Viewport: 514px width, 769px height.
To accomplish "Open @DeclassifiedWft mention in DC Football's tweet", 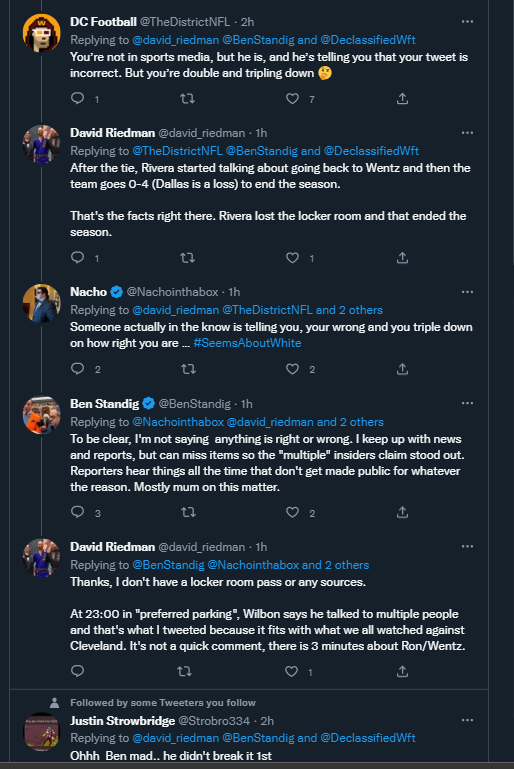I will [x=368, y=40].
